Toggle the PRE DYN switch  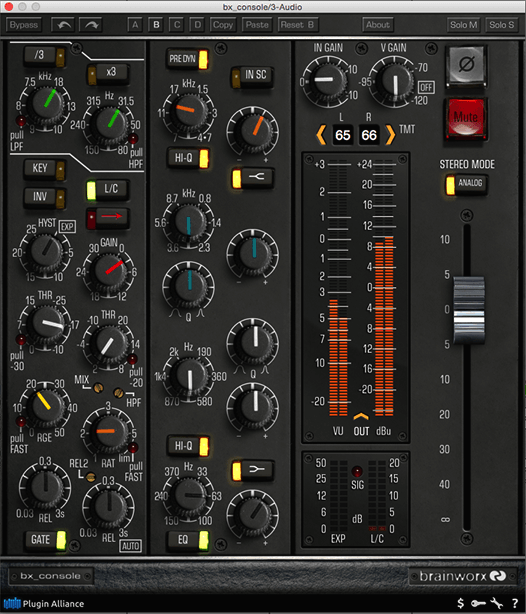pos(187,59)
